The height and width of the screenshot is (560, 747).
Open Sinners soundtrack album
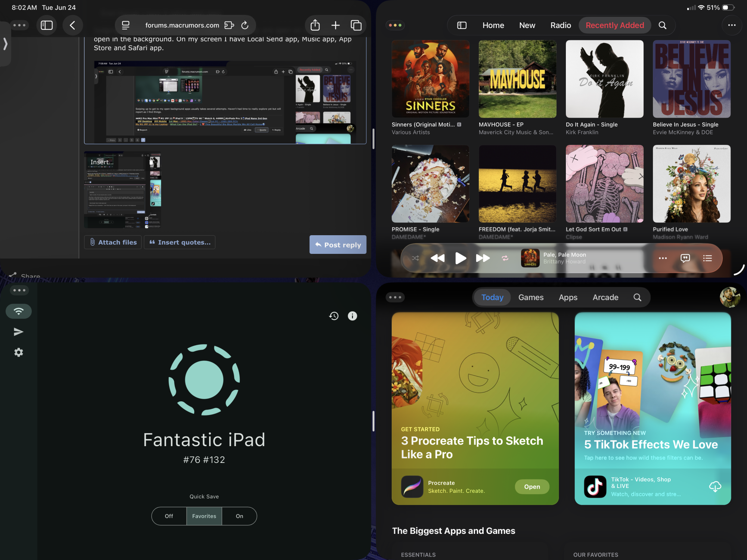(x=430, y=79)
